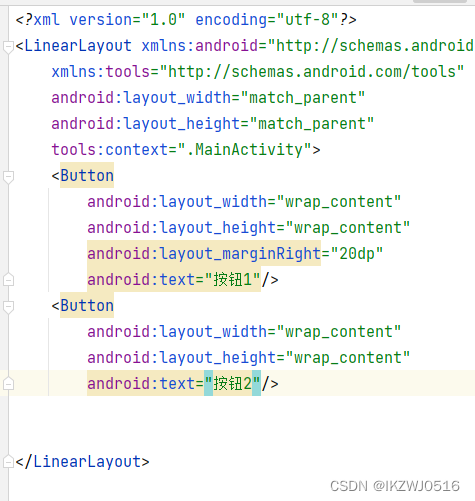Click the android:text="按钮1" attribute
The width and height of the screenshot is (475, 501).
pos(174,279)
